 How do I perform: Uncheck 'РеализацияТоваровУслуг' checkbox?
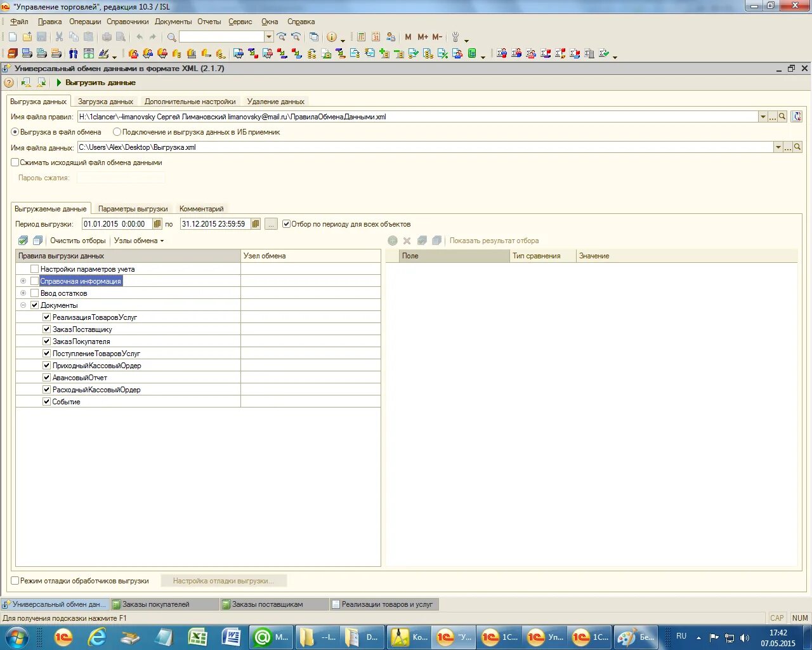click(46, 317)
